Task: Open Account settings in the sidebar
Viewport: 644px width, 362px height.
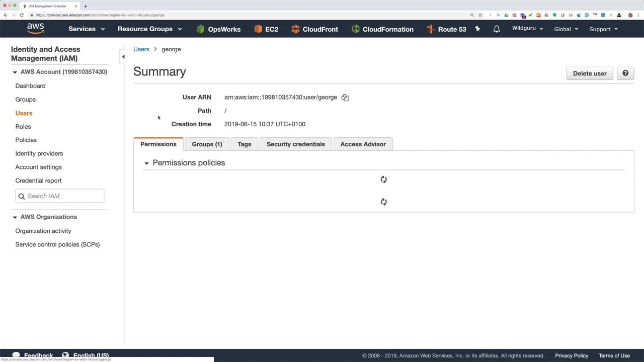Action: (x=38, y=167)
